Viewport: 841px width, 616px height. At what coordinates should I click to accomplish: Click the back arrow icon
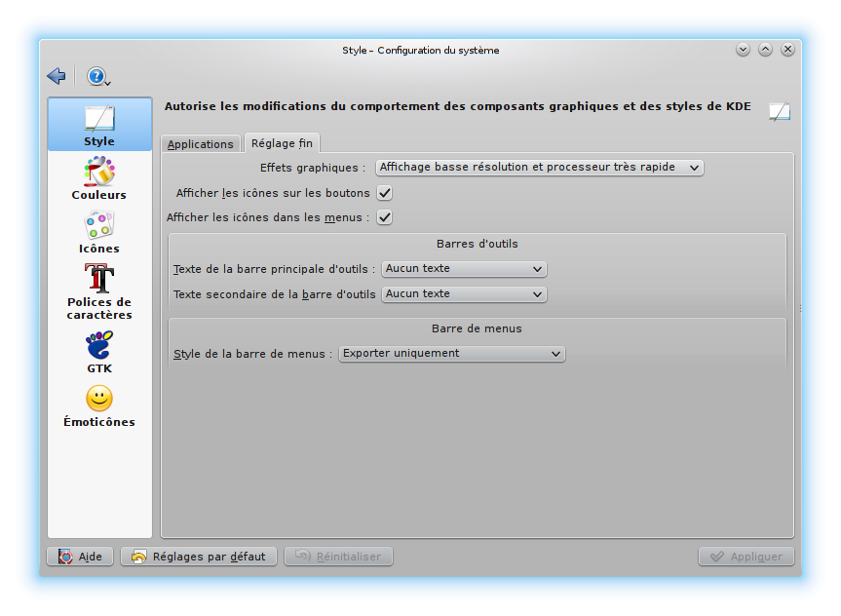tap(57, 76)
